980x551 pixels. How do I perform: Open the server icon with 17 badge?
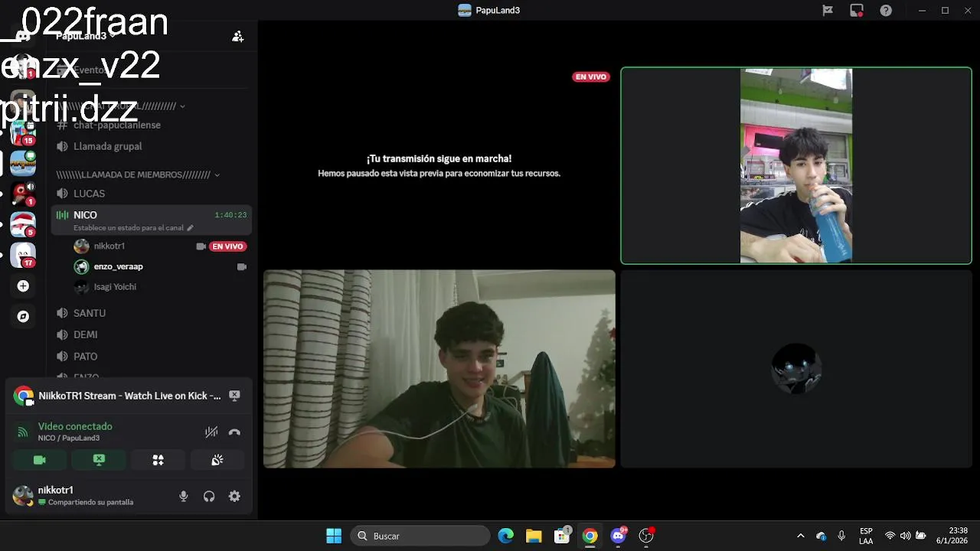23,255
